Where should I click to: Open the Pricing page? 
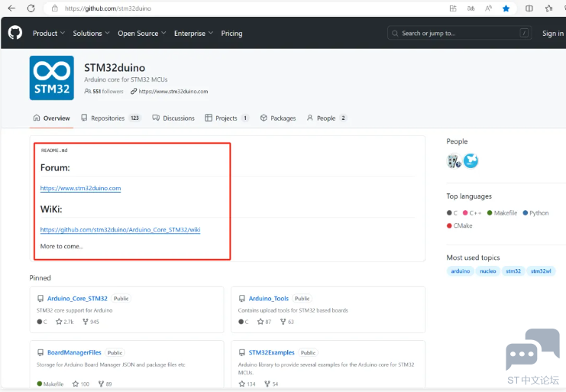tap(231, 33)
